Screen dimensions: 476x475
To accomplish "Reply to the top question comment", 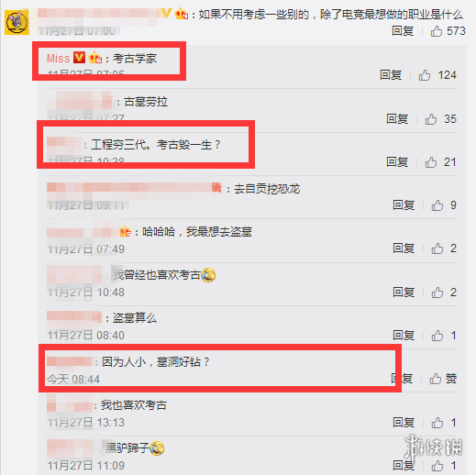I will 403,31.
